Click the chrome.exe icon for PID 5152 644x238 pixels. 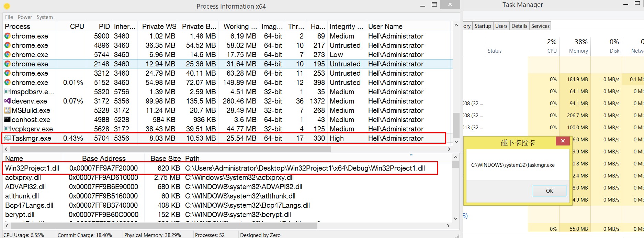pyautogui.click(x=7, y=82)
